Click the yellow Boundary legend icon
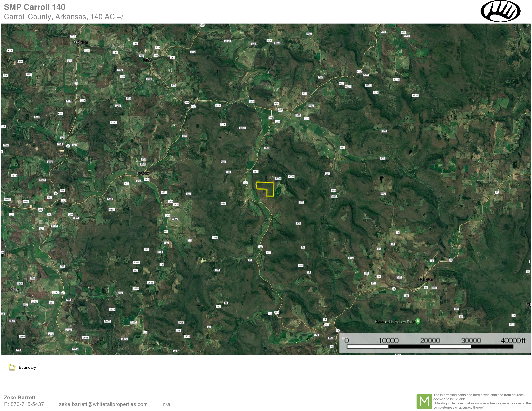 [x=12, y=367]
